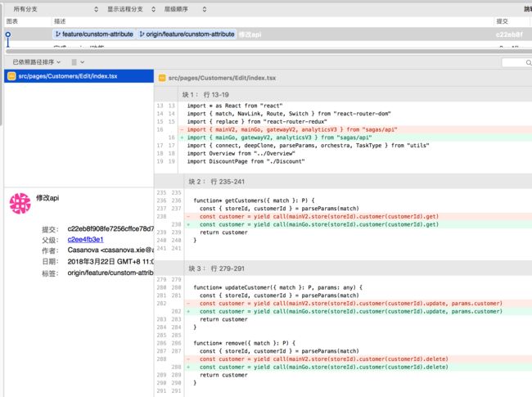Click the modified file icon in file list
532x397 pixels.
coord(11,76)
